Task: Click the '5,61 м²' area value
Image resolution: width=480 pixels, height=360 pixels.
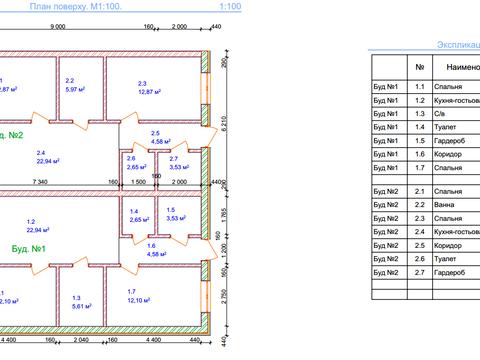Action: pos(82,306)
